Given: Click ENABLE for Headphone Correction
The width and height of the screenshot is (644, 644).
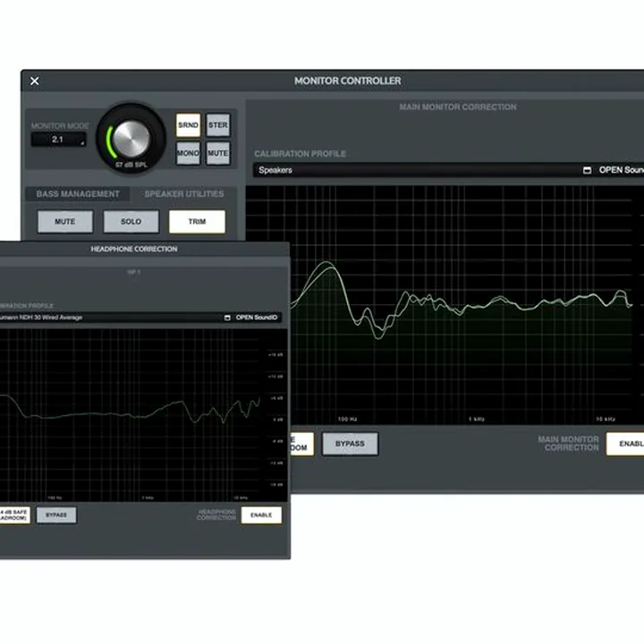Looking at the screenshot, I should point(261,515).
